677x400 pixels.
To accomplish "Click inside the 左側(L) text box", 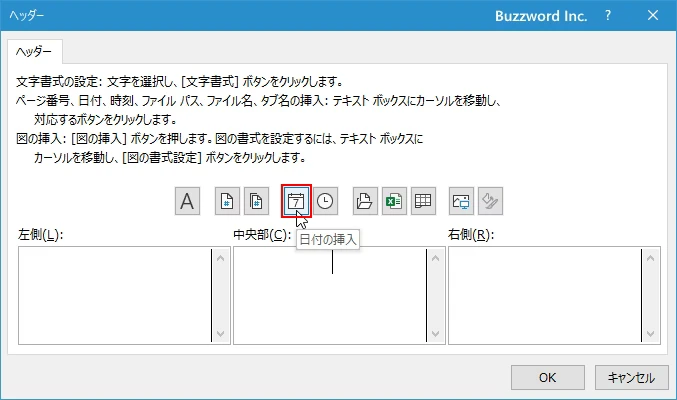I will click(x=115, y=295).
